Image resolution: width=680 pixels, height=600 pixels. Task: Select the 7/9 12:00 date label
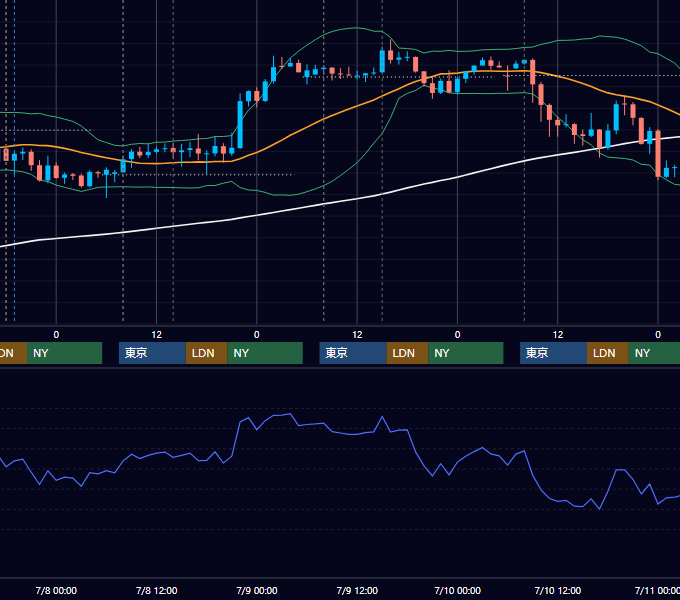click(357, 590)
